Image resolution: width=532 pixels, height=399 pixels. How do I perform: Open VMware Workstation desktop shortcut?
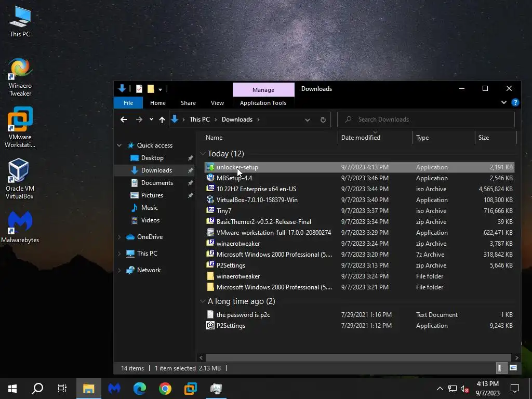click(20, 127)
